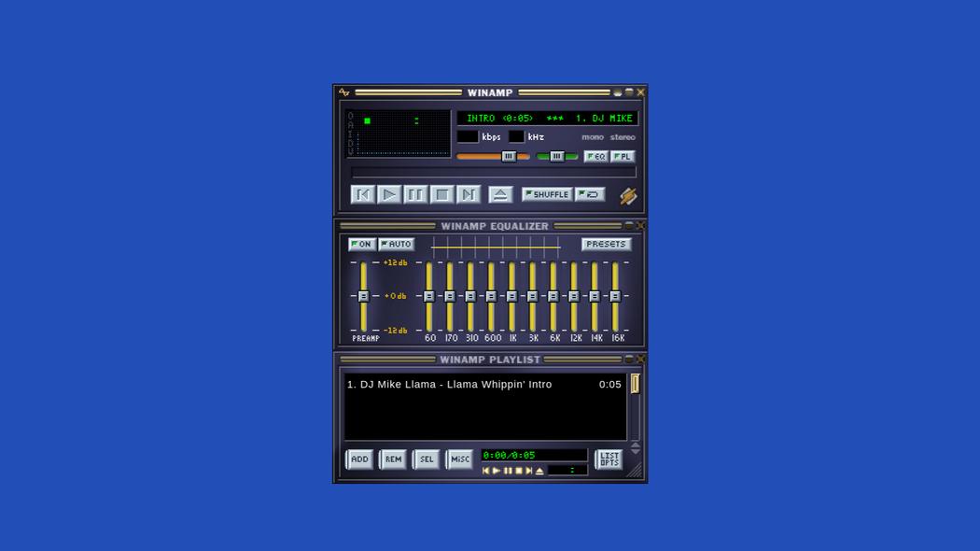Click the playlist mini Play button
This screenshot has width=980, height=551.
tap(497, 471)
